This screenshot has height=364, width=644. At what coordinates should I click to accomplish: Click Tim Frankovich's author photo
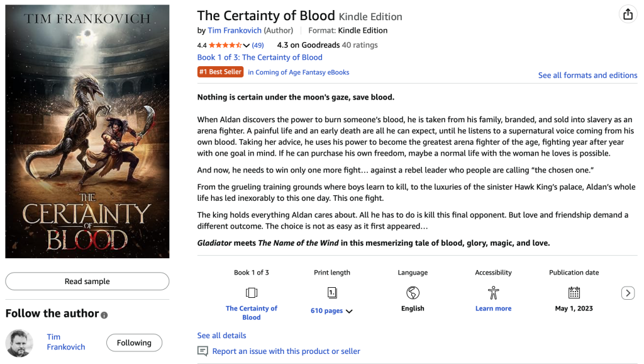point(19,343)
